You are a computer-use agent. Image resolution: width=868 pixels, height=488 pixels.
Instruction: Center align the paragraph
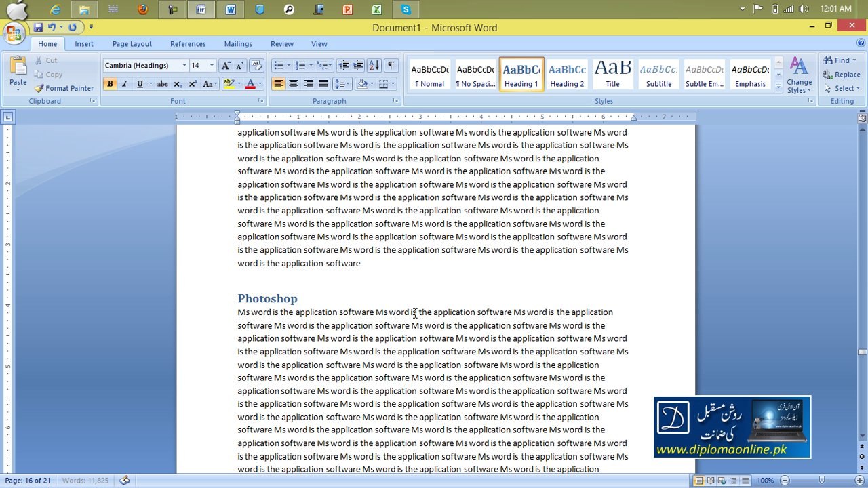[x=294, y=84]
